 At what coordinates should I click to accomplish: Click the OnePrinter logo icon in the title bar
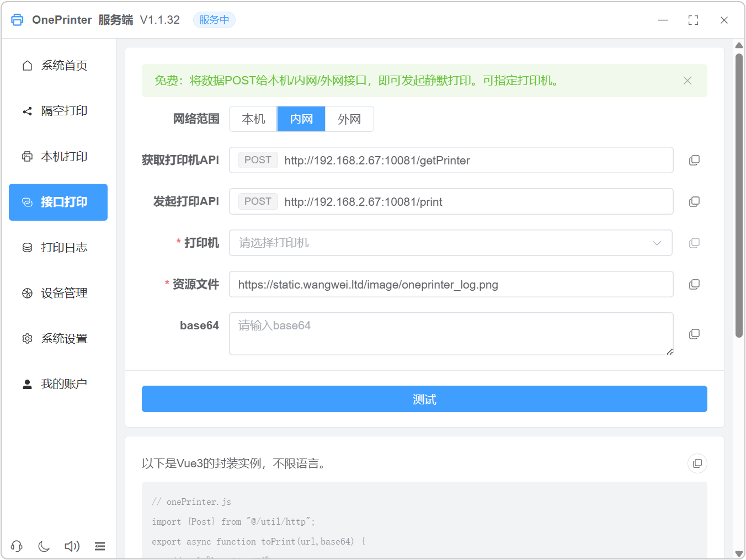pyautogui.click(x=17, y=20)
